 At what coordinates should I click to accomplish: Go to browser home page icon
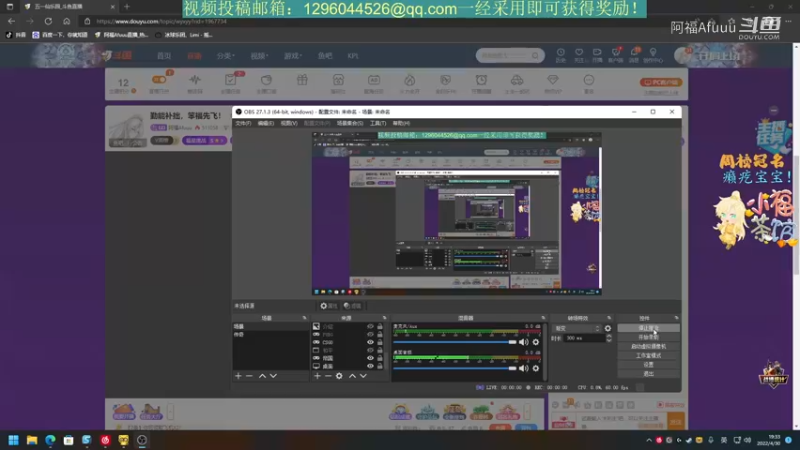pos(66,21)
